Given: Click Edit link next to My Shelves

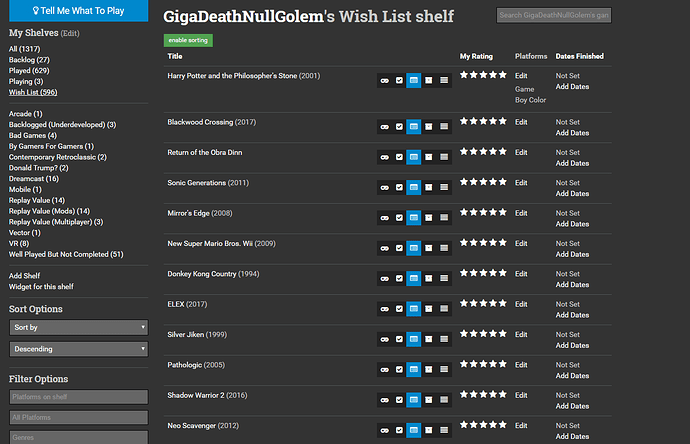Looking at the screenshot, I should (x=70, y=33).
